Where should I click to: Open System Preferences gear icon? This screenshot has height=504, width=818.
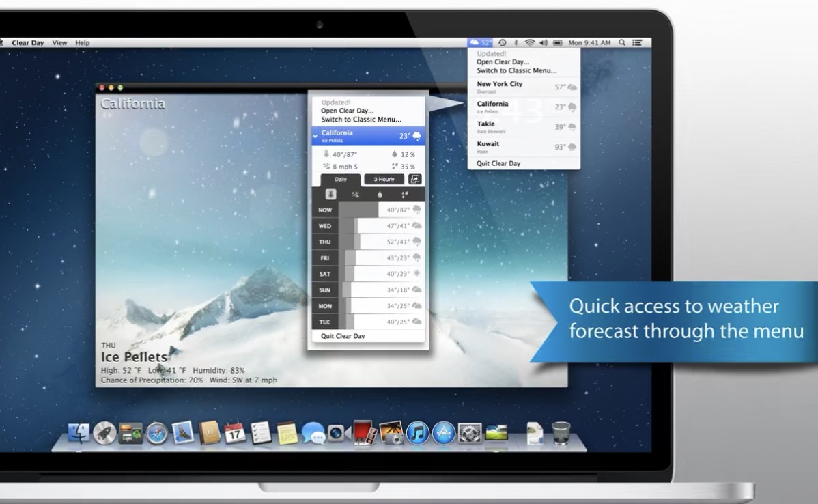tap(470, 434)
